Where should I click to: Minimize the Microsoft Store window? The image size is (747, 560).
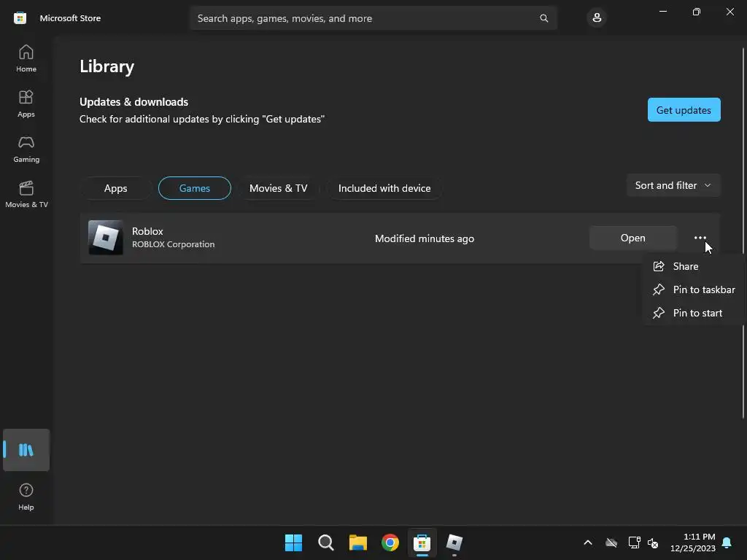[662, 12]
